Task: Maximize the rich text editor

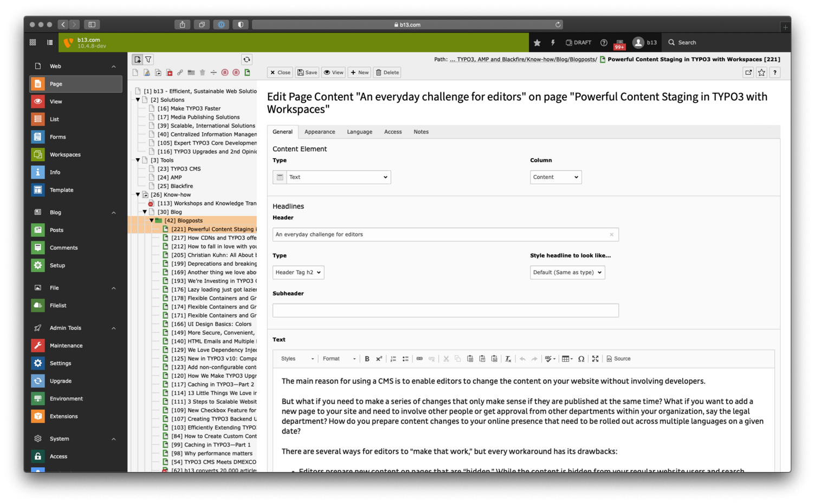Action: point(595,358)
